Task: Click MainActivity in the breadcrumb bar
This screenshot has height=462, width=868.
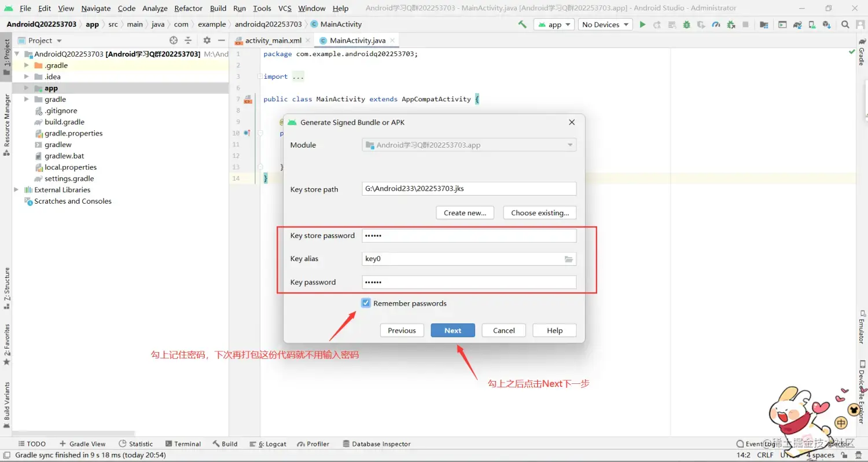Action: coord(336,24)
